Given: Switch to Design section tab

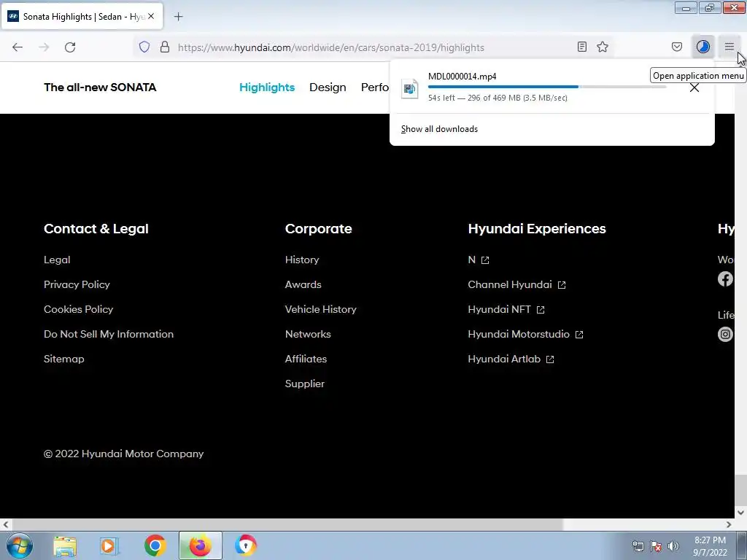Looking at the screenshot, I should 328,87.
